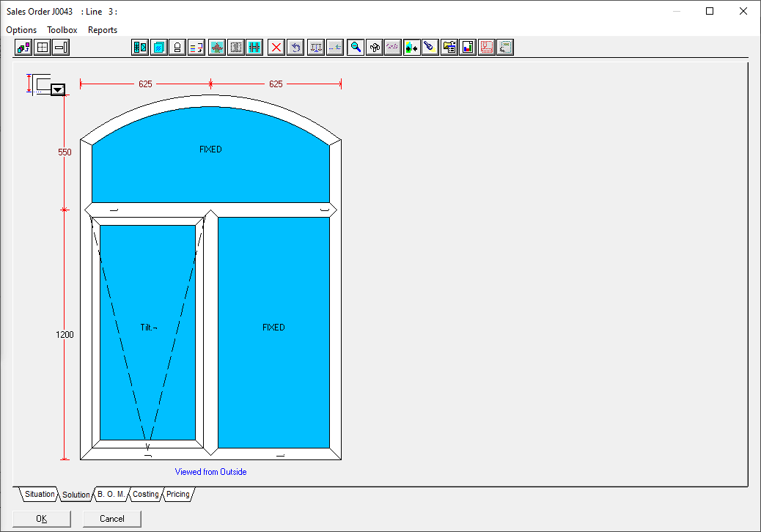Click the padlock toolbar icon
Viewport: 761px width, 532px height.
pyautogui.click(x=177, y=48)
